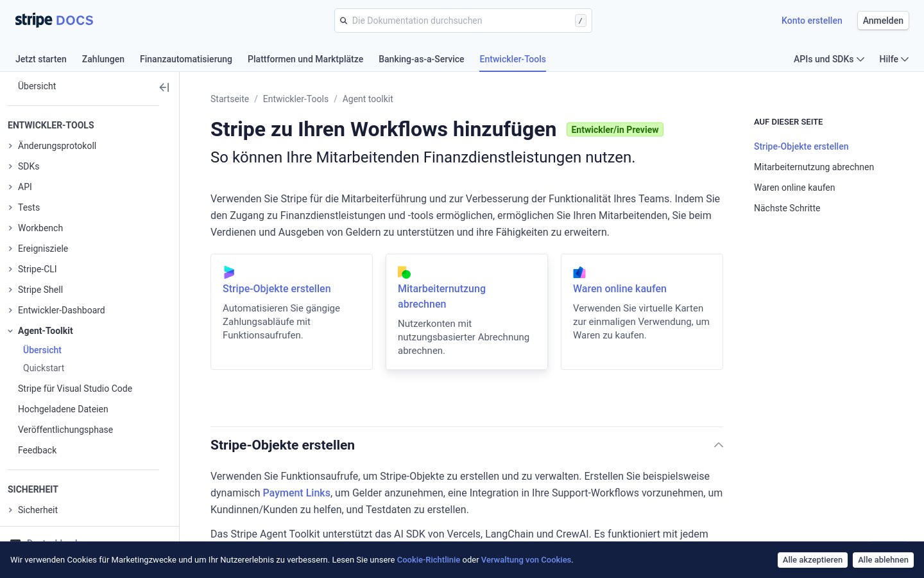The height and width of the screenshot is (578, 924).
Task: Expand the Entwickler-Dashboard sidebar item
Action: 56,310
